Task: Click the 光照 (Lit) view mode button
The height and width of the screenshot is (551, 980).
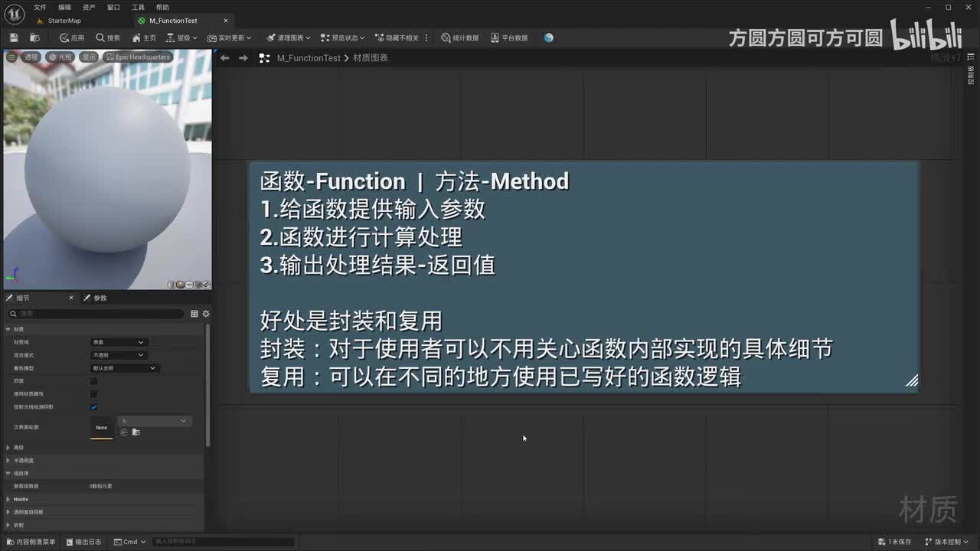Action: pos(60,57)
